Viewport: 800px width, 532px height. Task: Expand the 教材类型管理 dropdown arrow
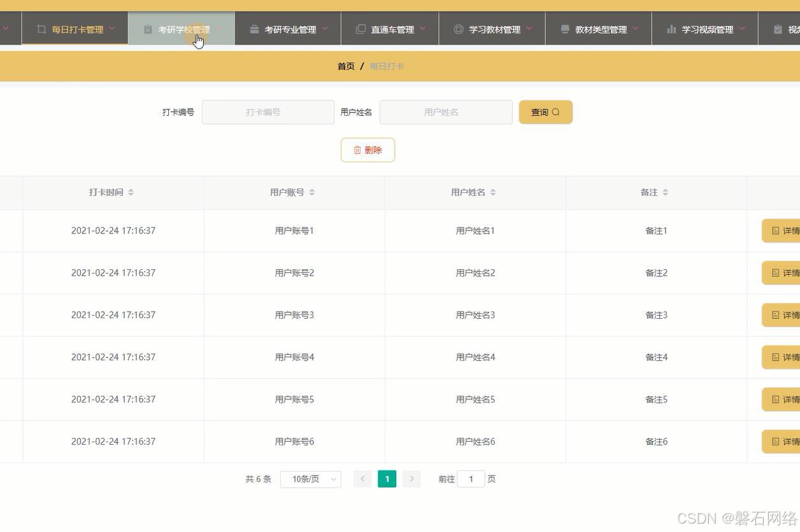pyautogui.click(x=636, y=28)
